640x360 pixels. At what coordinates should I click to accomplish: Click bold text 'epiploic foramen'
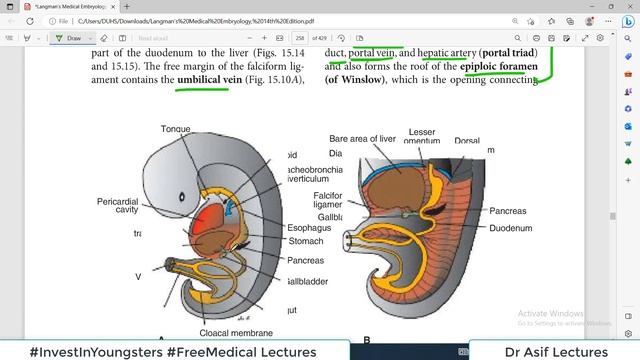tap(499, 66)
